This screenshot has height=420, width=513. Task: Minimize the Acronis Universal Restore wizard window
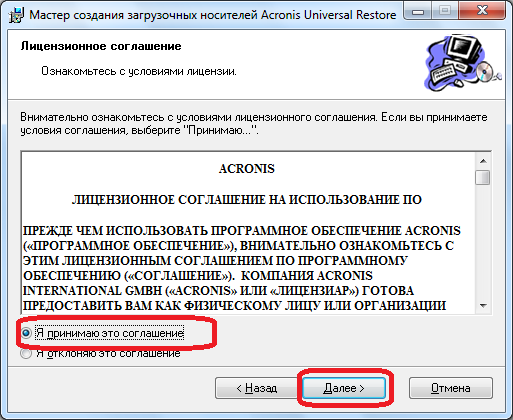(418, 12)
